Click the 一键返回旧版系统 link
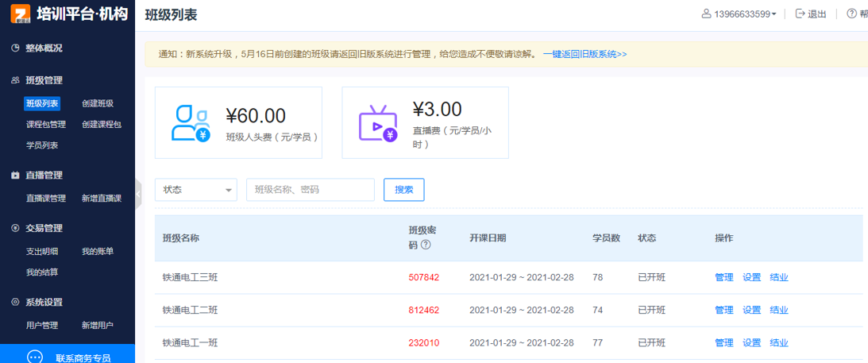Viewport: 868px width, 363px height. pyautogui.click(x=584, y=54)
